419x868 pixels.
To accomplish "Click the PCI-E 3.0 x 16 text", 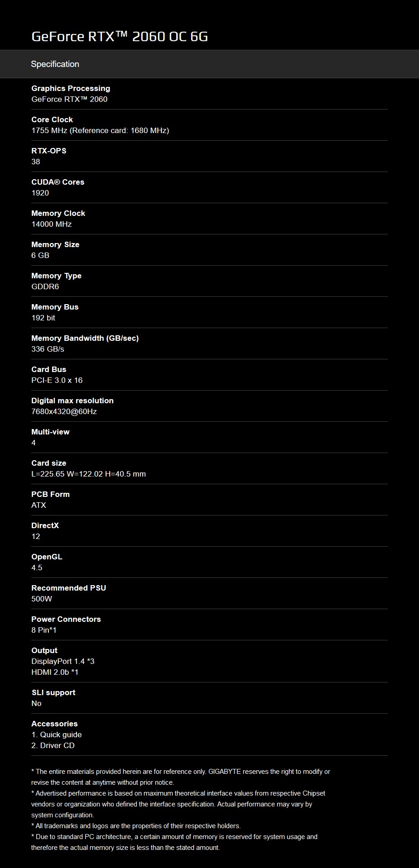I will click(57, 380).
